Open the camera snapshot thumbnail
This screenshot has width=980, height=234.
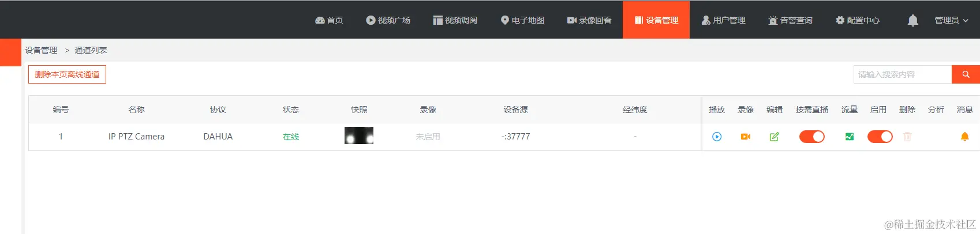[x=359, y=135]
